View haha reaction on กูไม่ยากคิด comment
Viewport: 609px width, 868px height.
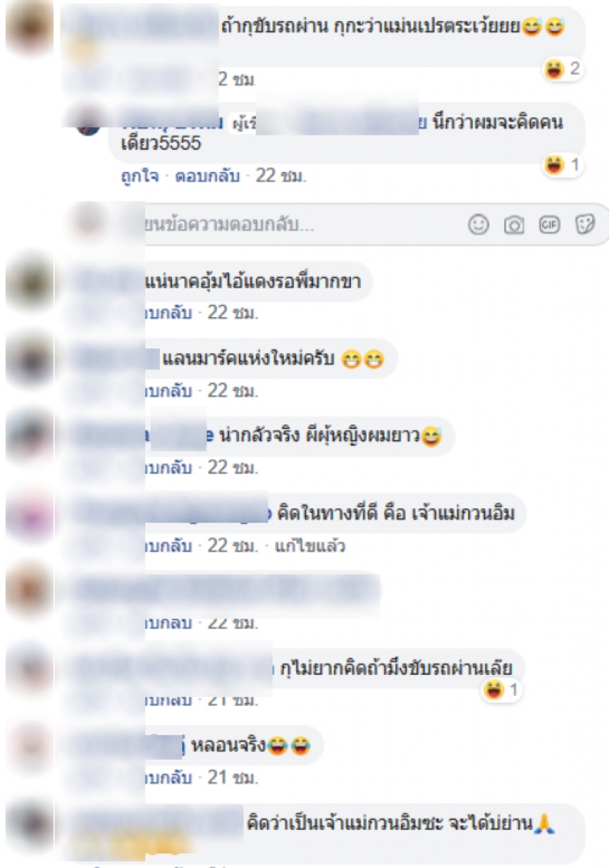pos(502,690)
